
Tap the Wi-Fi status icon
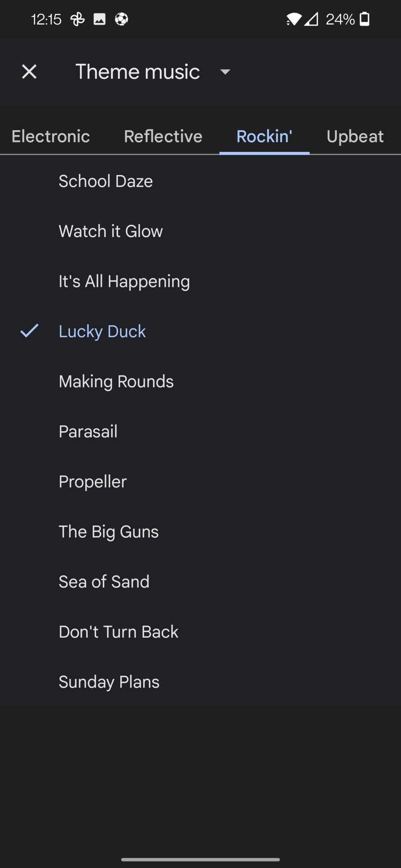click(x=294, y=19)
